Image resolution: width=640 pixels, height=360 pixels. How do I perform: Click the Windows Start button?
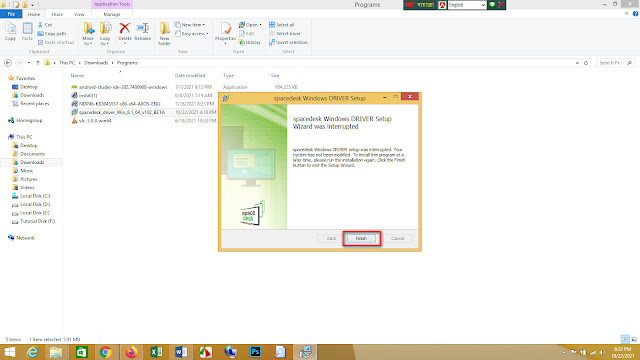pyautogui.click(x=9, y=352)
